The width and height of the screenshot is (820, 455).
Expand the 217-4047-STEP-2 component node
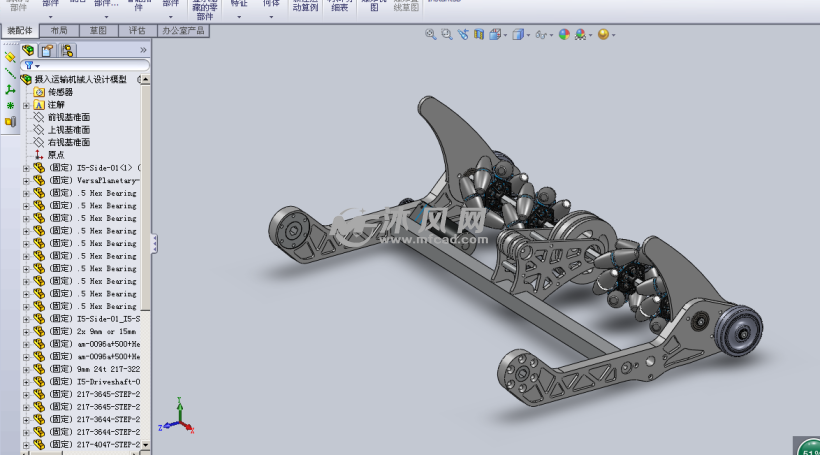click(x=26, y=445)
